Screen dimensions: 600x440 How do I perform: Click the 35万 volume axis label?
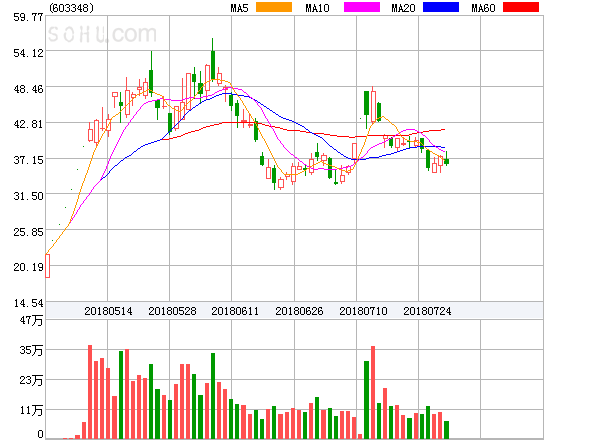pos(31,350)
